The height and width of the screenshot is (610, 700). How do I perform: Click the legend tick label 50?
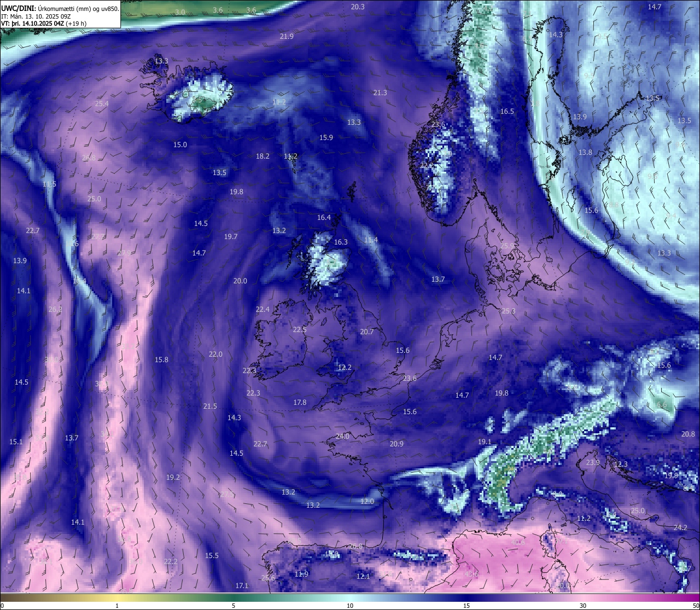(x=695, y=606)
